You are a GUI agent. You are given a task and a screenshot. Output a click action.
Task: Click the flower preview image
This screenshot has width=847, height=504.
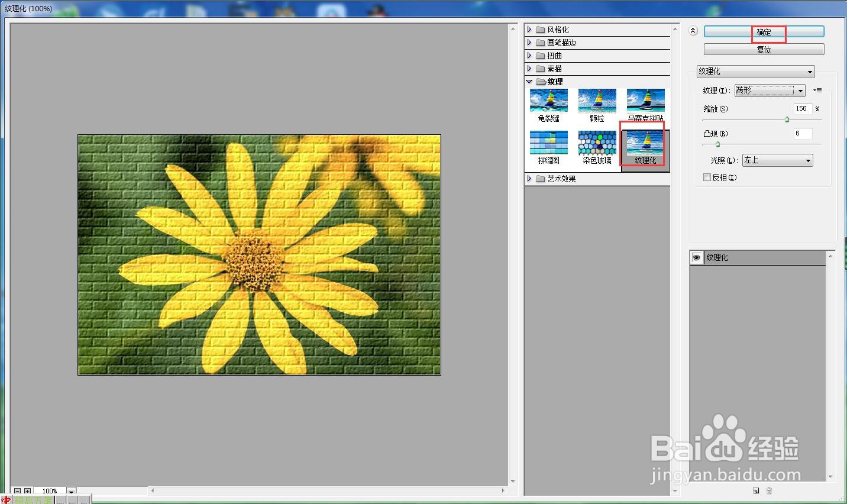tap(259, 255)
